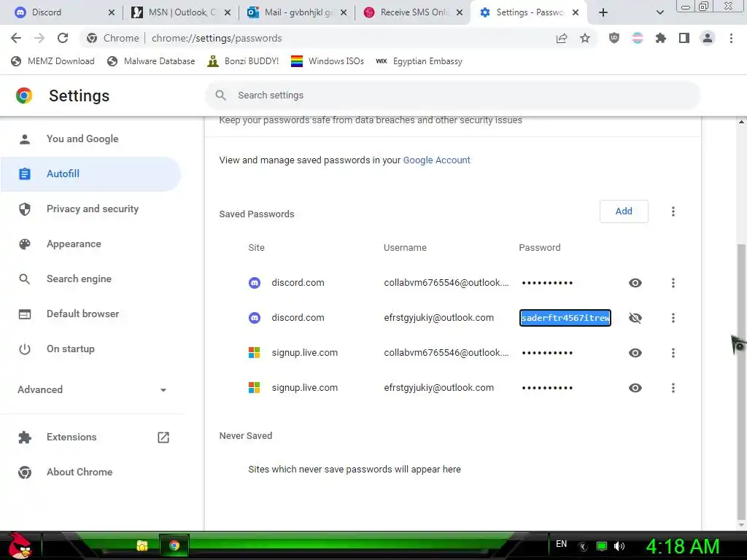Viewport: 747px width, 560px height.
Task: Open the Chrome profile avatar
Action: (708, 38)
